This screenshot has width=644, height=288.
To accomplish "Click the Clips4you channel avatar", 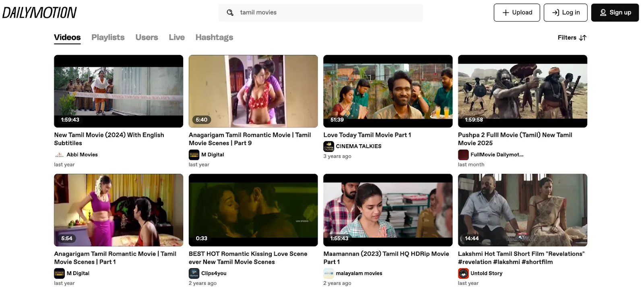I will click(x=194, y=273).
